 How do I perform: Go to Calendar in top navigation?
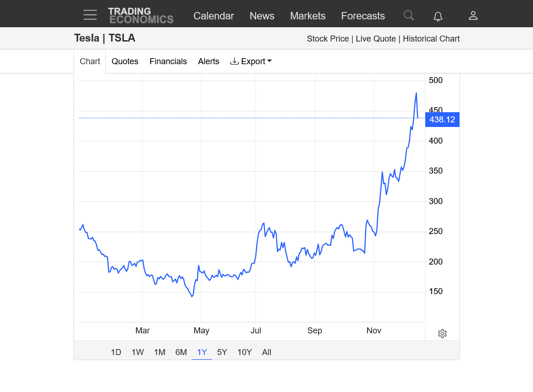[x=214, y=16]
